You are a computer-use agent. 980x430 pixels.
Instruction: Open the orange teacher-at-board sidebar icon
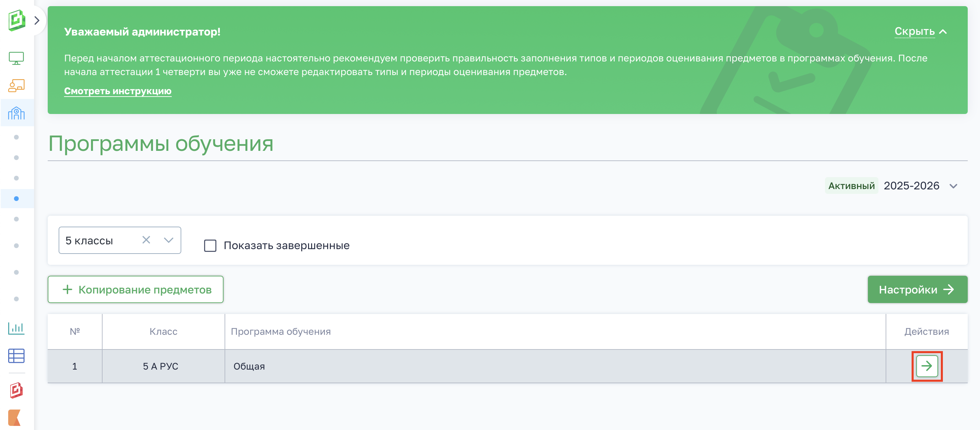pos(16,86)
